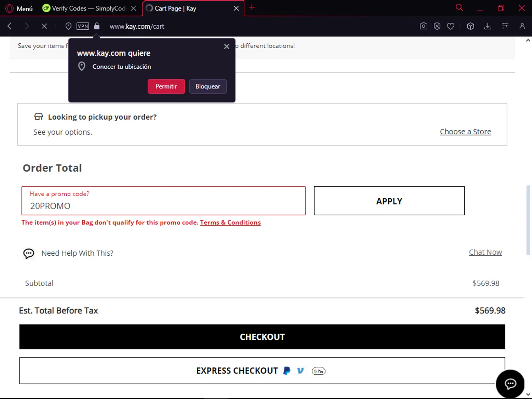Click the Need Help chat bubble icon

[x=29, y=253]
